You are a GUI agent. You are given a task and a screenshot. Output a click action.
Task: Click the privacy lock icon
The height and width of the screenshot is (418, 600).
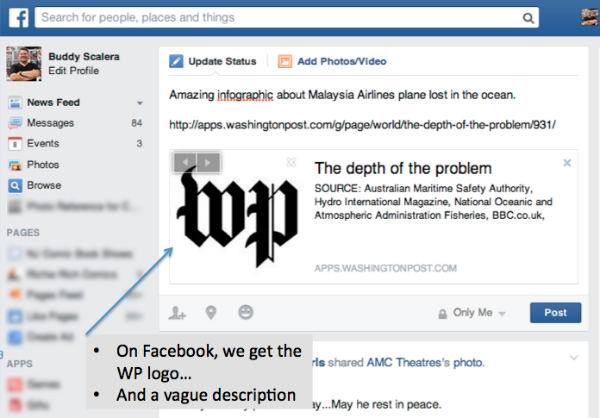pos(442,314)
